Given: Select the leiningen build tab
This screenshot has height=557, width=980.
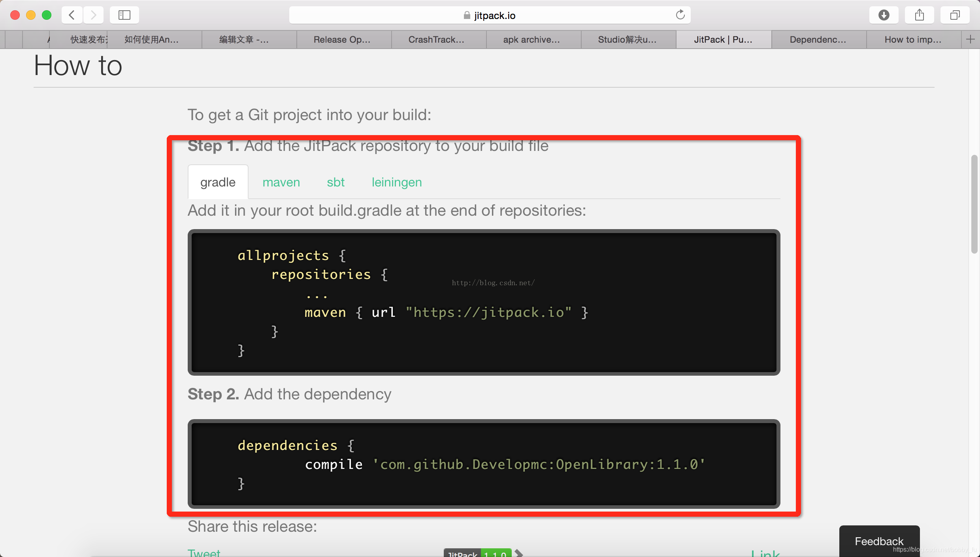Looking at the screenshot, I should tap(397, 182).
